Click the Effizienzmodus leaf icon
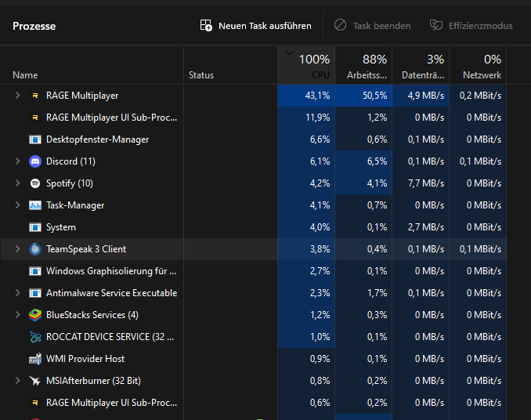This screenshot has width=531, height=420. (436, 25)
